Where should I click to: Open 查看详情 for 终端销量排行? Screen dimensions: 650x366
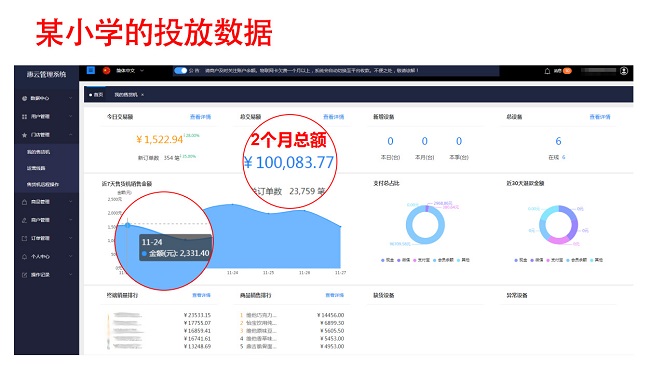(201, 295)
